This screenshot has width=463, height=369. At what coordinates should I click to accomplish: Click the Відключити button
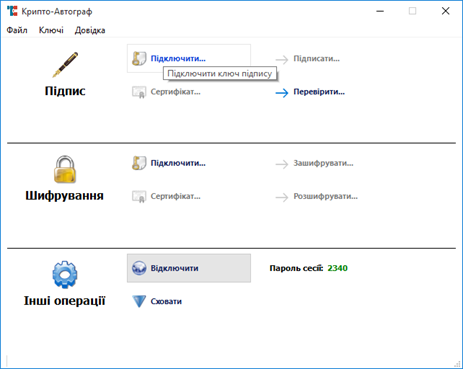pyautogui.click(x=189, y=268)
